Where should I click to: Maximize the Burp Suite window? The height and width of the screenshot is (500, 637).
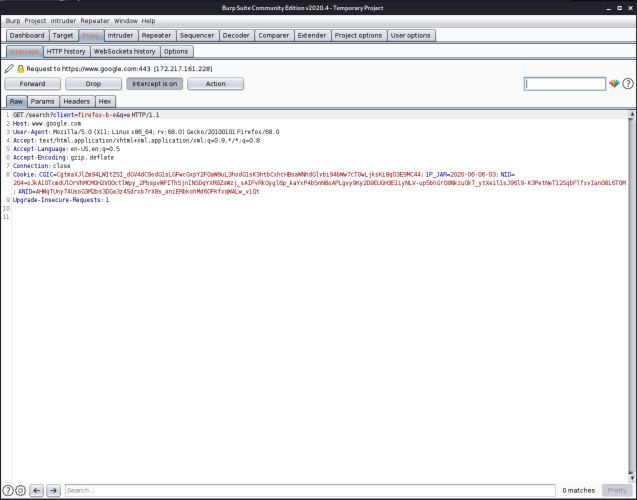point(619,8)
